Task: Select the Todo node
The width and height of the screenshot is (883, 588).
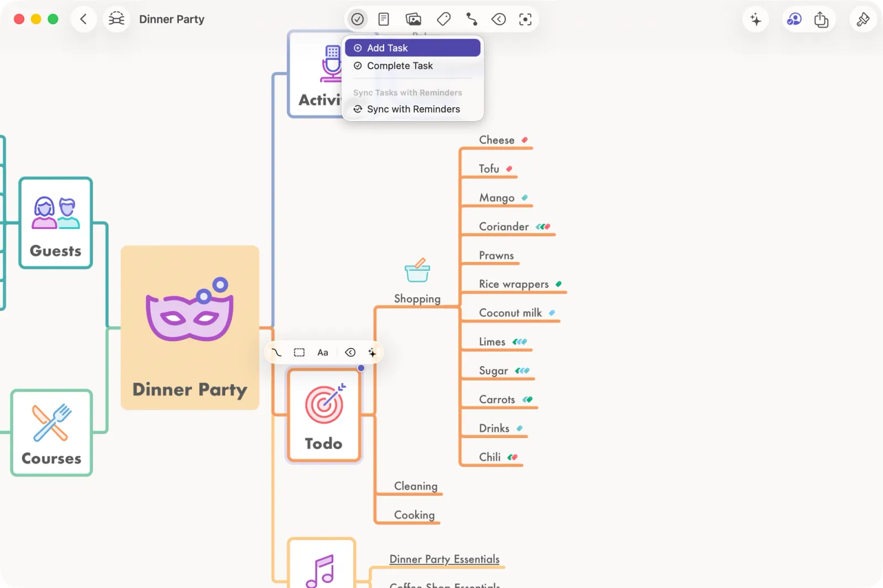Action: pyautogui.click(x=324, y=415)
